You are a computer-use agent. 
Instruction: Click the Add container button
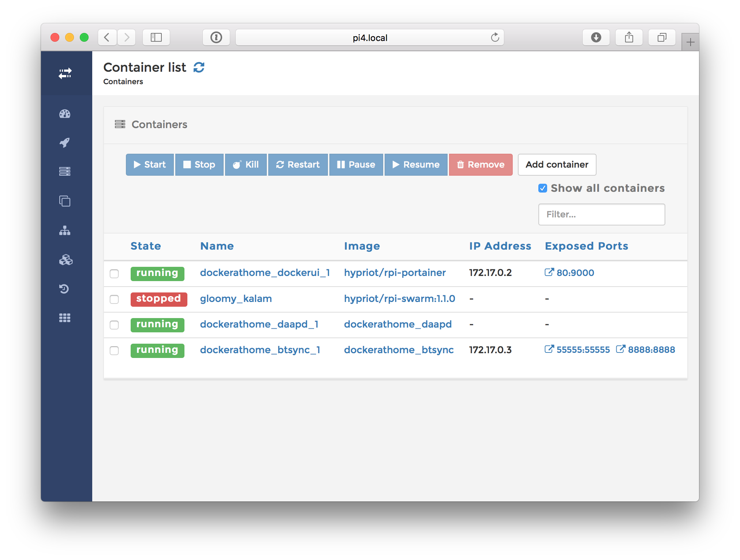(x=557, y=165)
